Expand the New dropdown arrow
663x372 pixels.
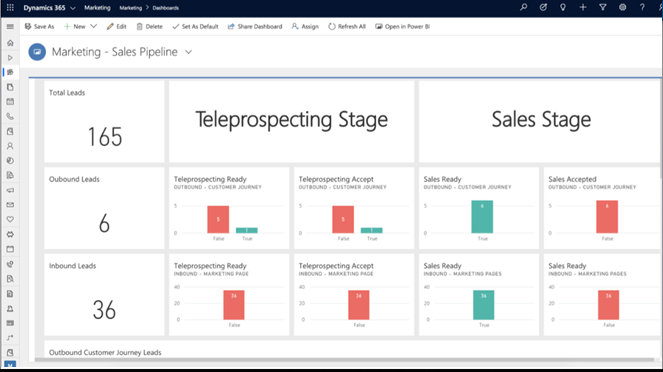pyautogui.click(x=93, y=27)
